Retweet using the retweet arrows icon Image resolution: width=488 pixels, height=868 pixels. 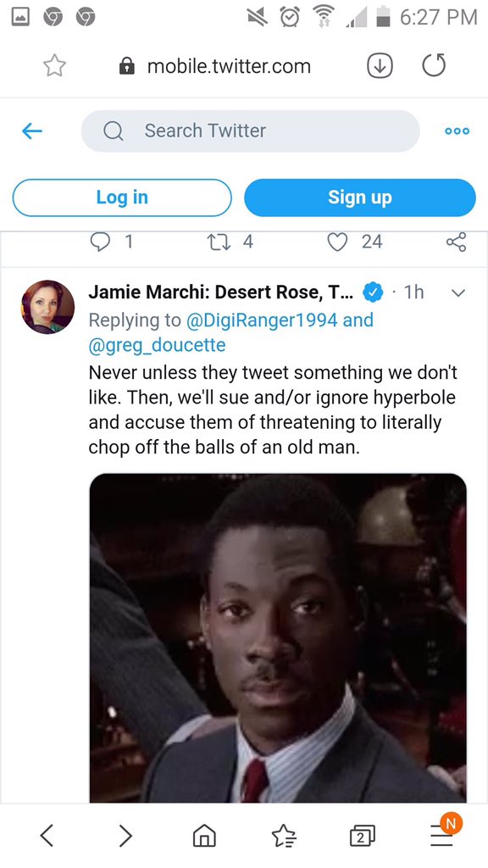(x=216, y=242)
